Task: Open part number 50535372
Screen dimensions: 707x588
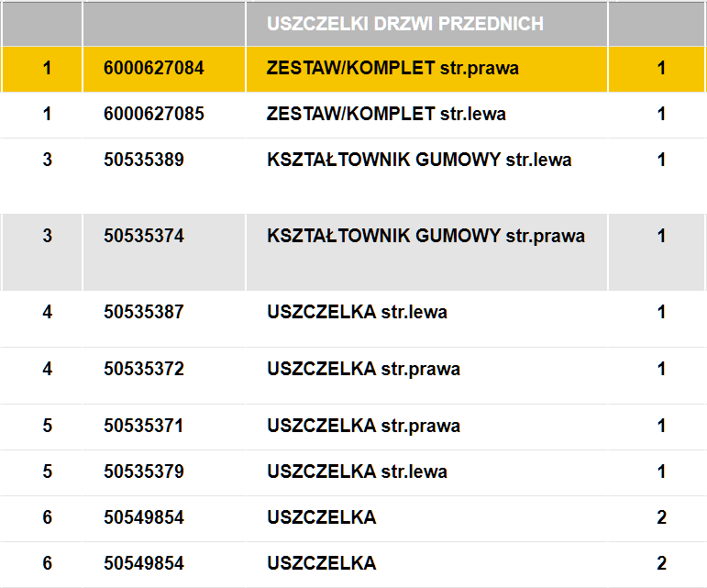Action: point(144,370)
